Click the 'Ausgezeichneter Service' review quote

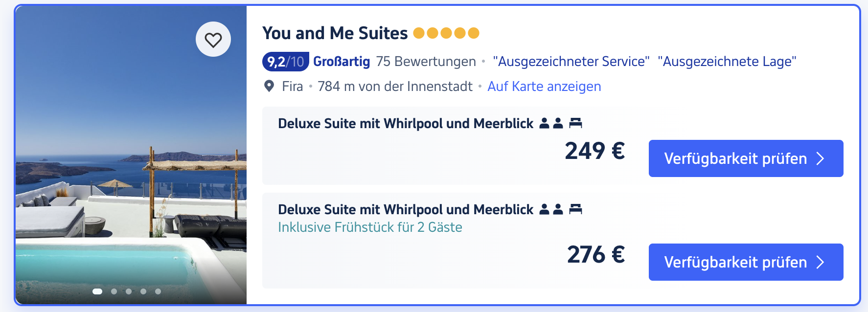click(x=571, y=62)
